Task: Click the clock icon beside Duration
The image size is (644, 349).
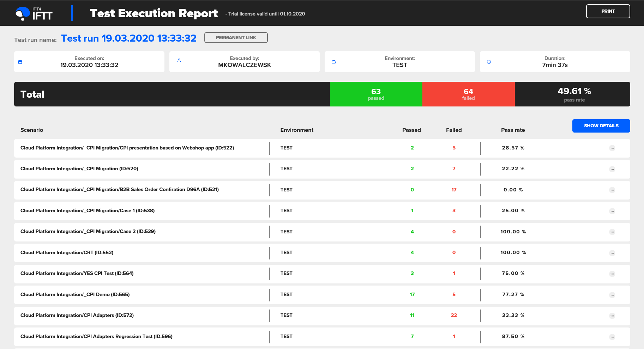Action: pyautogui.click(x=489, y=62)
